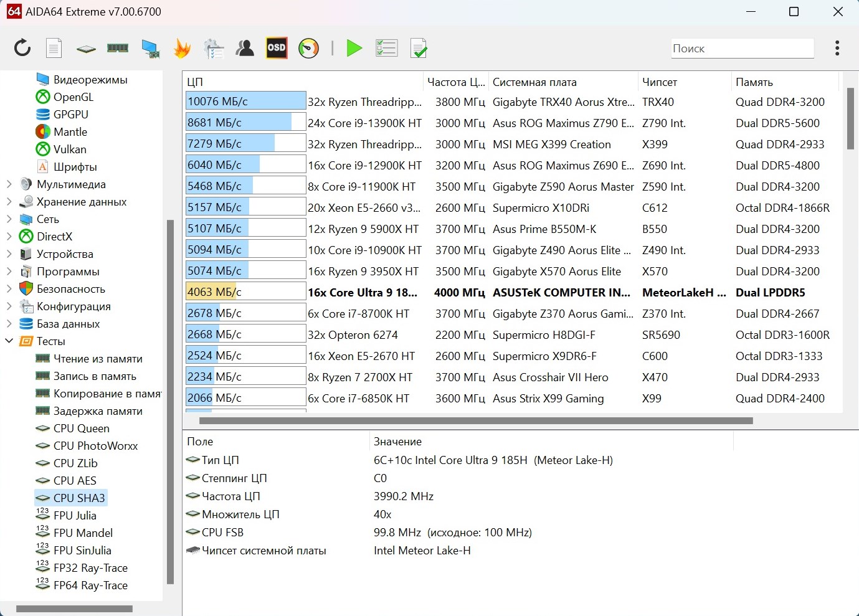Expand the Мультимедиа tree node
This screenshot has height=616, width=859.
[x=9, y=184]
